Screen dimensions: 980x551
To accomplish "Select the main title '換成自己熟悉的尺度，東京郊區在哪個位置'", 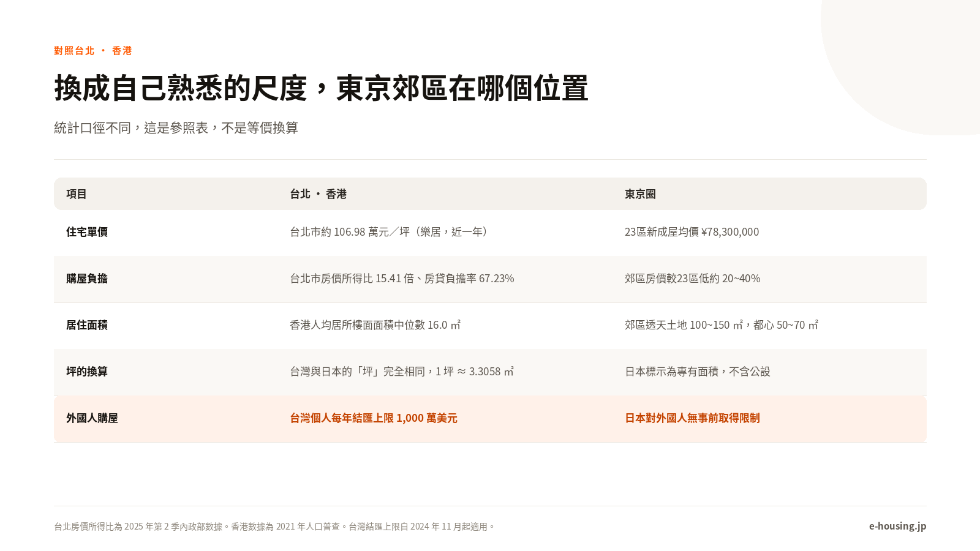I will click(321, 88).
